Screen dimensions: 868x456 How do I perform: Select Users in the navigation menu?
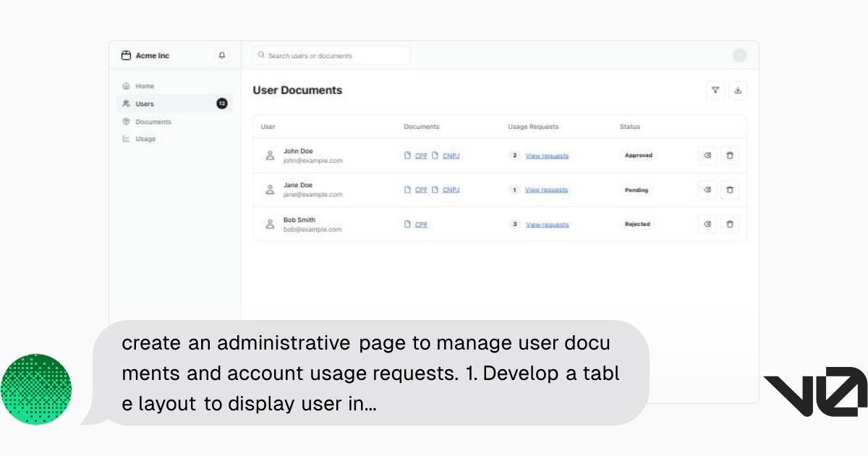pos(144,104)
